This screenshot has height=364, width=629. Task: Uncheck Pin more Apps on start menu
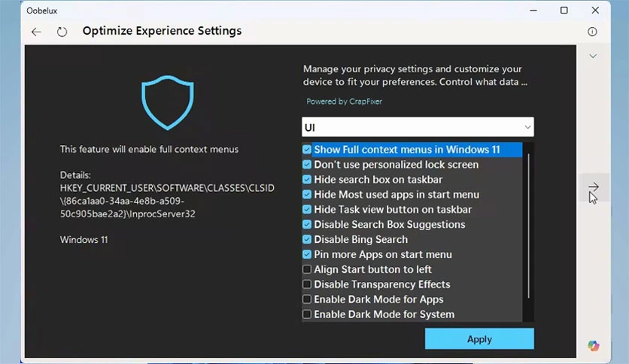point(307,254)
